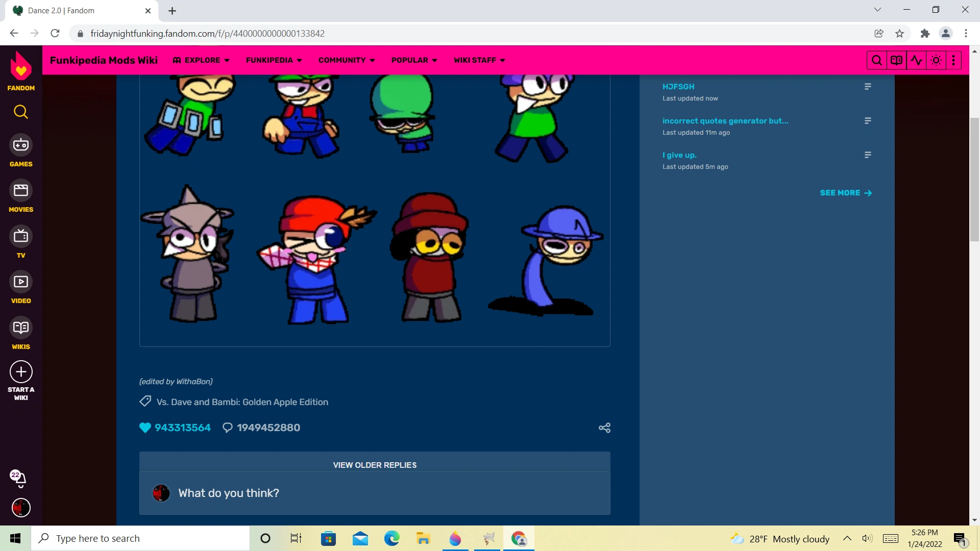The width and height of the screenshot is (980, 551).
Task: Toggle the light/dark theme sun icon
Action: (936, 60)
